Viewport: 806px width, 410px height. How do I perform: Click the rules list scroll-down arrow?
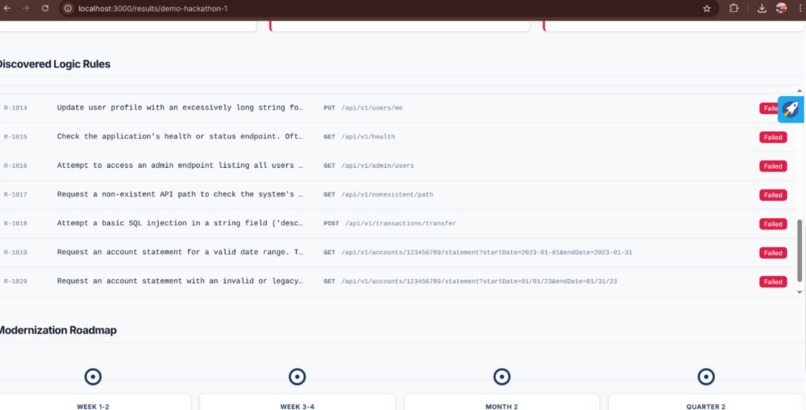799,292
